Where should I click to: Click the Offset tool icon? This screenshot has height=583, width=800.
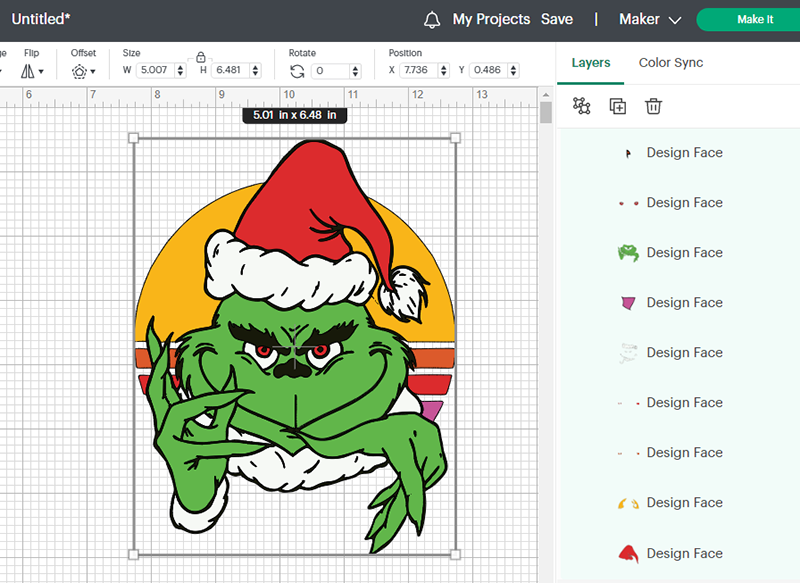coord(79,71)
